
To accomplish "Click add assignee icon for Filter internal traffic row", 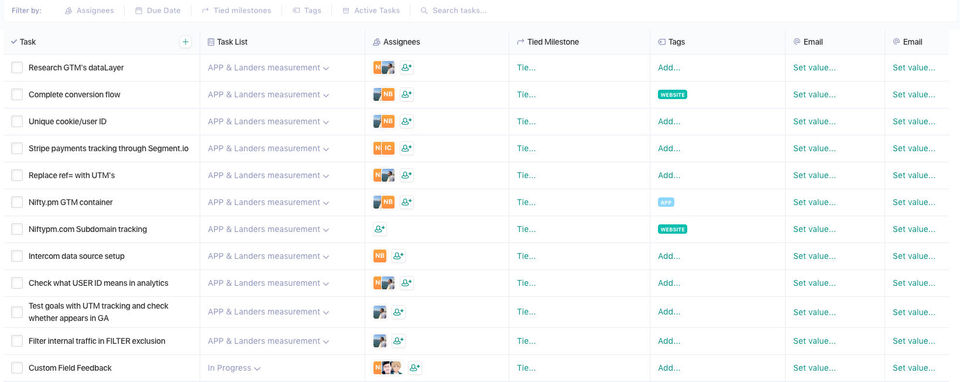I will point(397,341).
